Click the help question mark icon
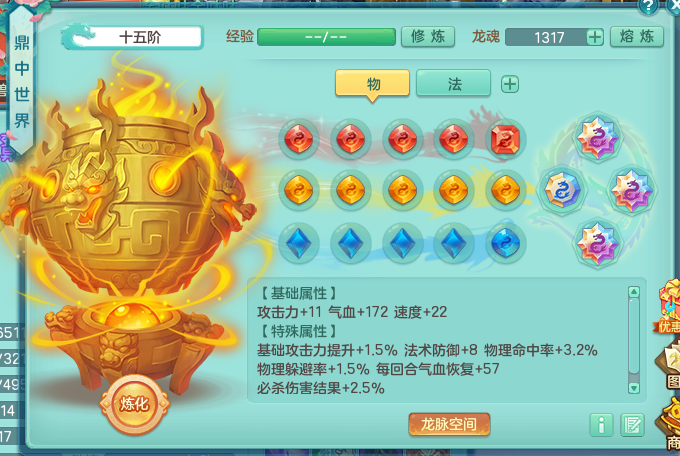Screen dimensions: 680x456 pyautogui.click(x=648, y=5)
